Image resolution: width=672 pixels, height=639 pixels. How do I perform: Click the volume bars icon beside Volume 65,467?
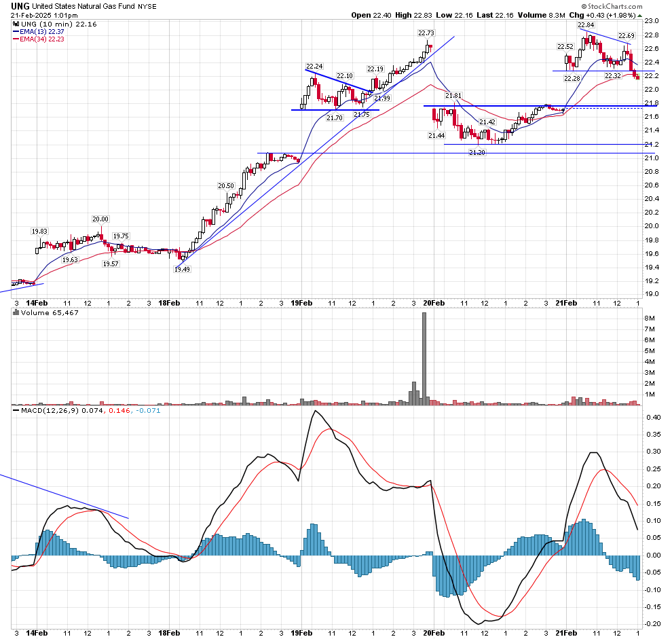tap(16, 312)
